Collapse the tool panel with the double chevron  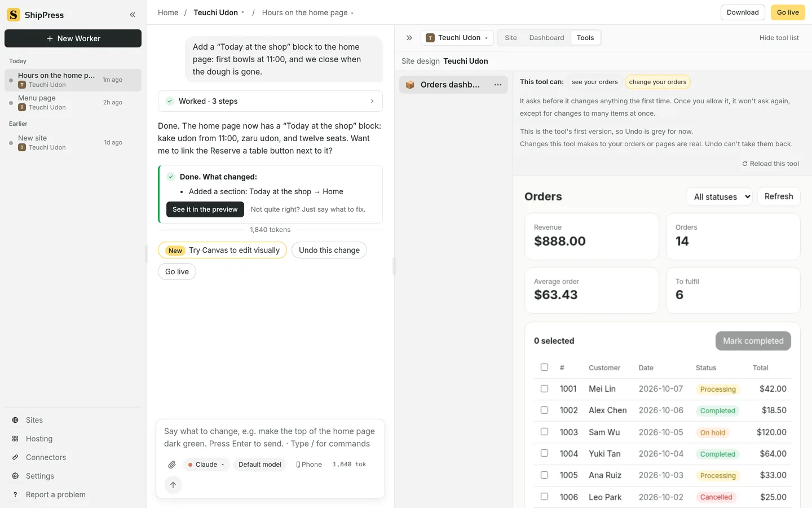coord(409,38)
